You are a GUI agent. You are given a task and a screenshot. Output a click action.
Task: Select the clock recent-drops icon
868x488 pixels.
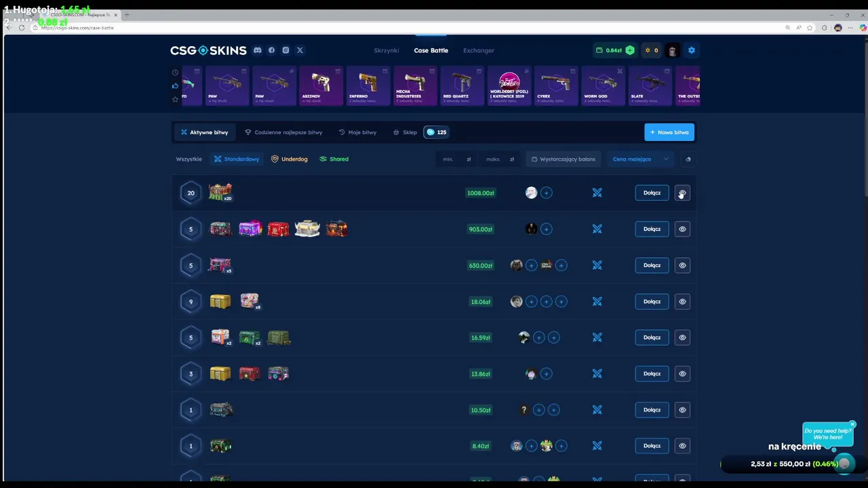click(x=175, y=73)
